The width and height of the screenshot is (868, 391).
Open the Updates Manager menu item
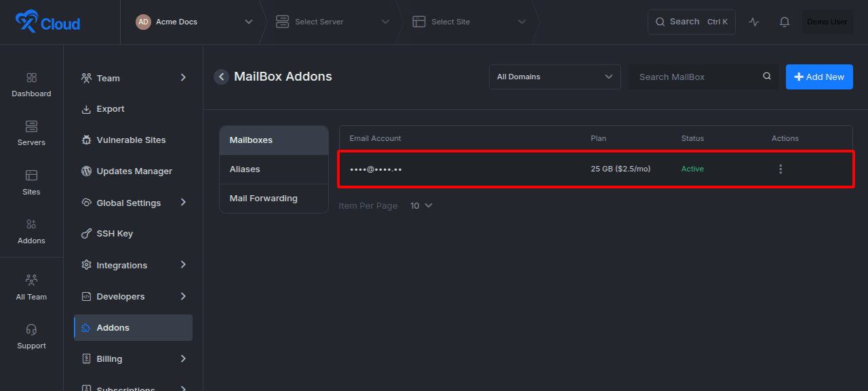(x=134, y=171)
